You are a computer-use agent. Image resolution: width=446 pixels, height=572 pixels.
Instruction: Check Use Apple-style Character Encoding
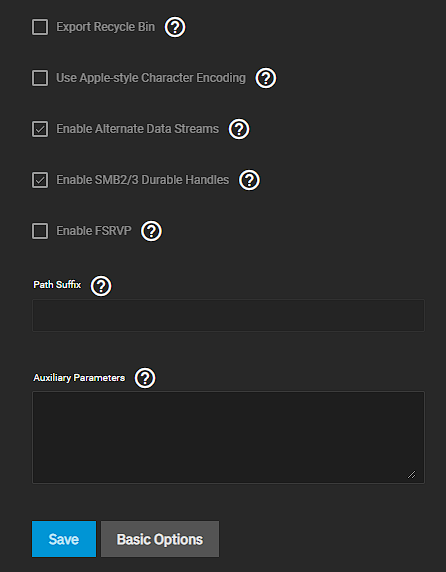[40, 78]
